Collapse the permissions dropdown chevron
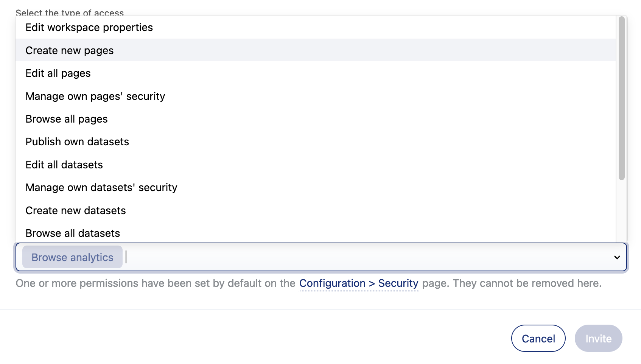Screen dimensions: 641x364 click(617, 257)
